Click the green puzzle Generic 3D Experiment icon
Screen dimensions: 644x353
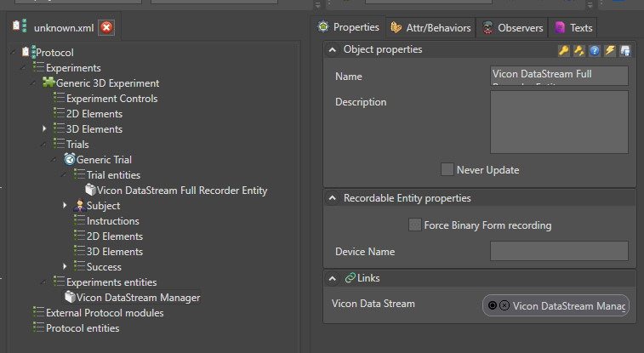click(48, 83)
